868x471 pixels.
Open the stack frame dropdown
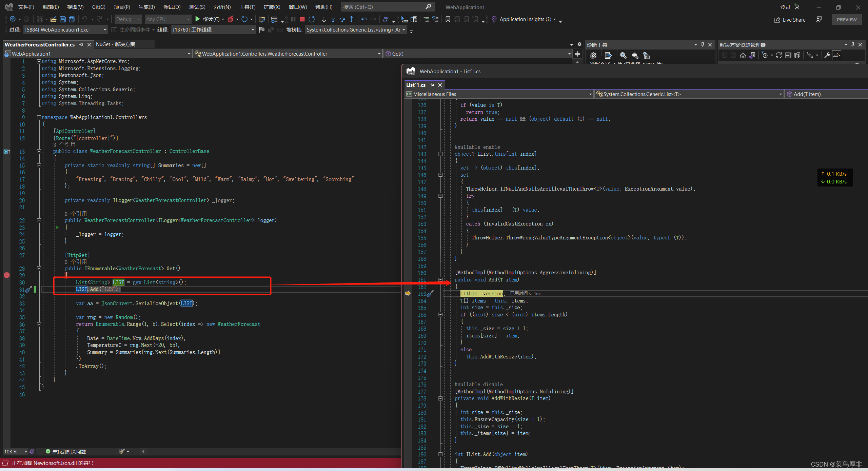click(403, 30)
